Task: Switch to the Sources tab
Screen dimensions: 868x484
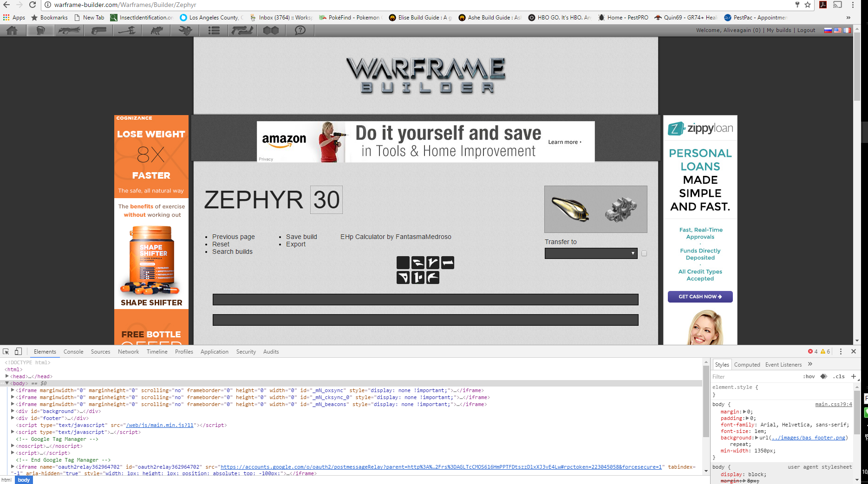Action: [100, 352]
